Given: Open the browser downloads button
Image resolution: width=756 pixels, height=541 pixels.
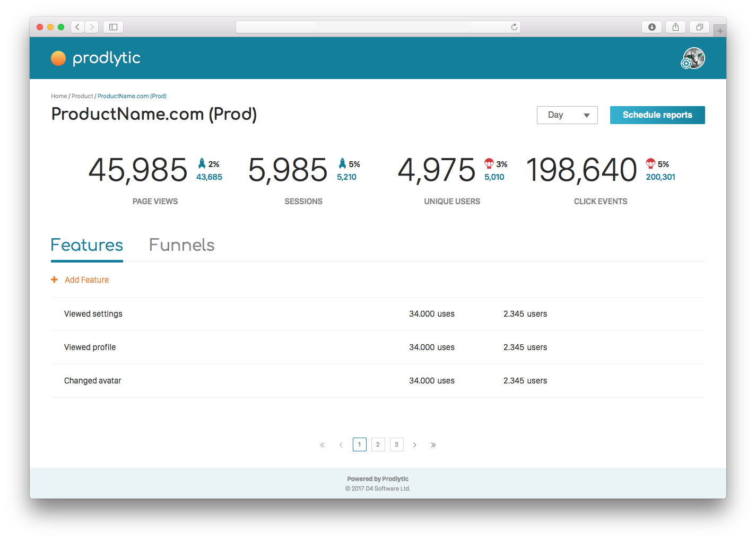Looking at the screenshot, I should [651, 27].
